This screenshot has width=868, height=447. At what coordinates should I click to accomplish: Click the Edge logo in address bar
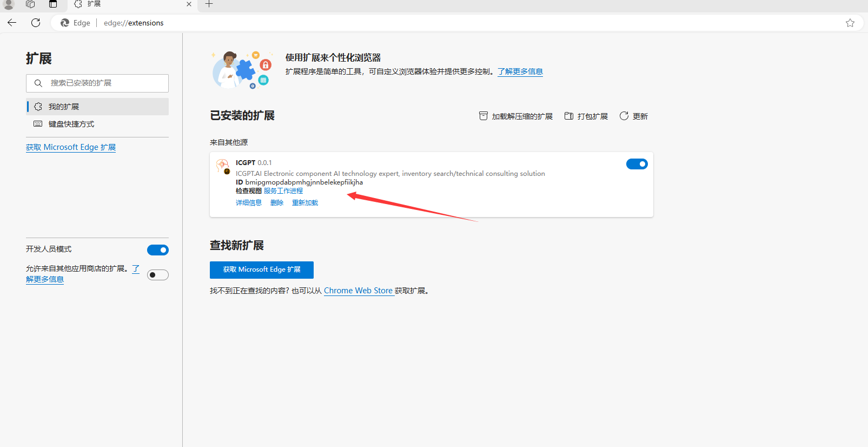[x=65, y=23]
